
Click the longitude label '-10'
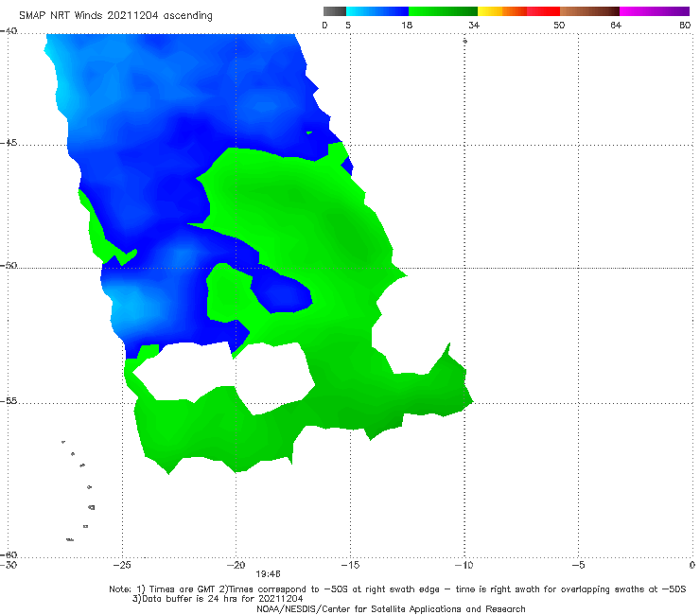coord(464,565)
